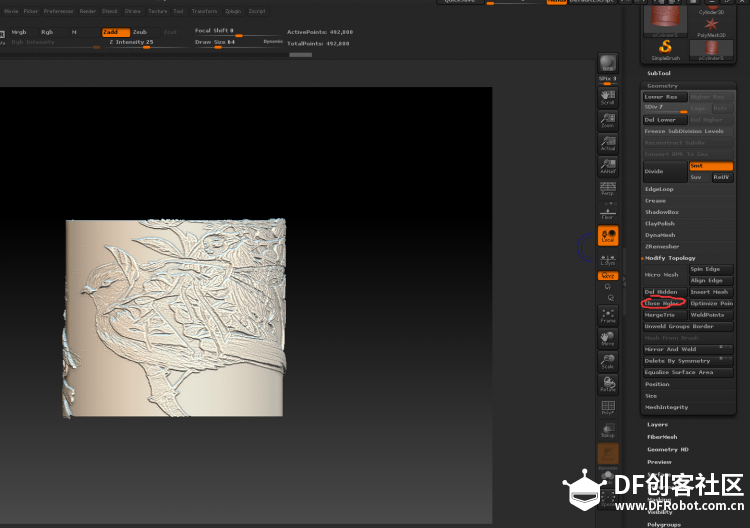
Task: Toggle Zadd sculpt mode
Action: (x=116, y=32)
